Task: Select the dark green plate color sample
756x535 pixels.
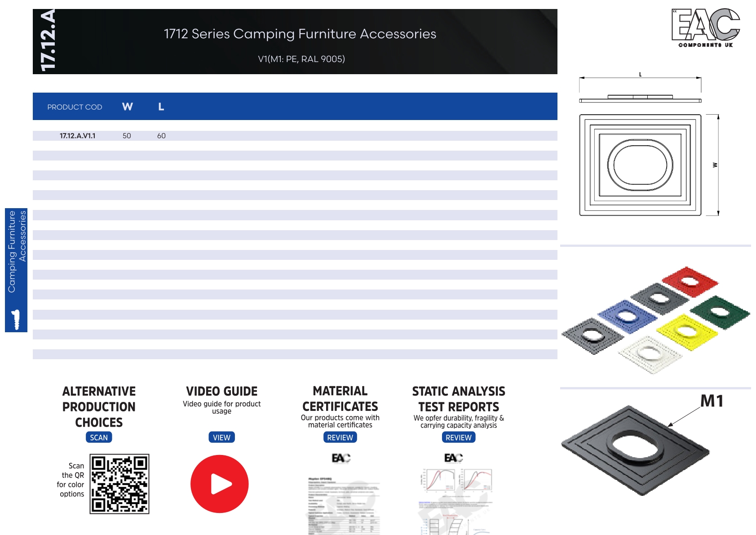Action: pyautogui.click(x=720, y=312)
